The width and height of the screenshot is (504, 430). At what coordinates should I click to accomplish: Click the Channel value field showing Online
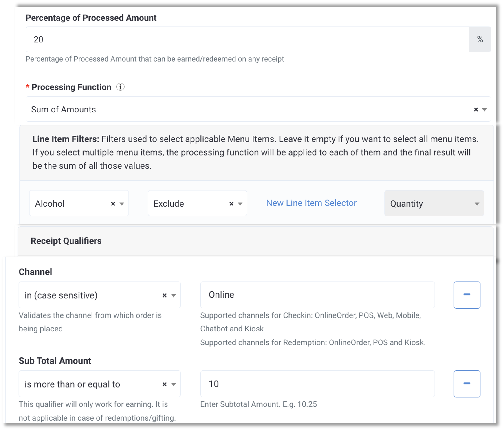pos(317,295)
